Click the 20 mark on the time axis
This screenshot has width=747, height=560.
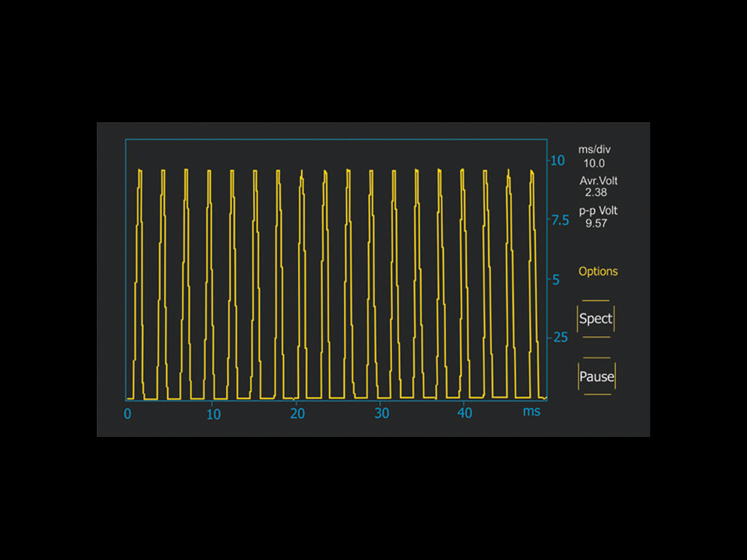pyautogui.click(x=297, y=413)
